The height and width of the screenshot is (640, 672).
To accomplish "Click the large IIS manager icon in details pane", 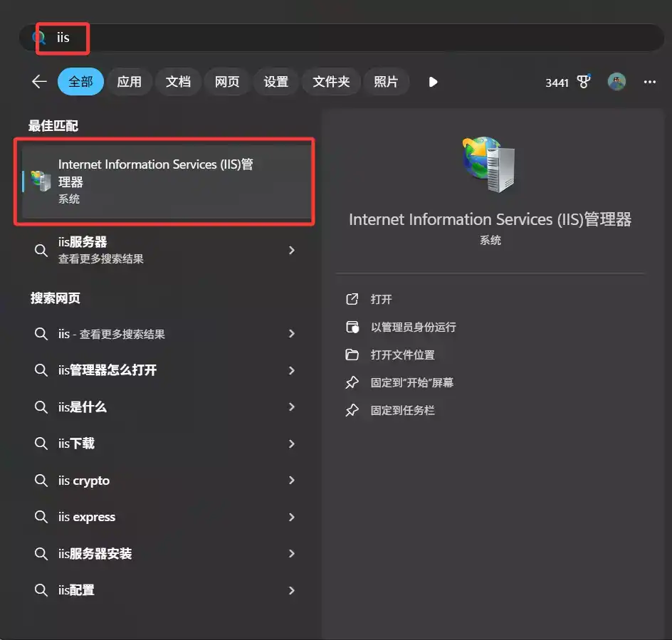I will coord(488,164).
